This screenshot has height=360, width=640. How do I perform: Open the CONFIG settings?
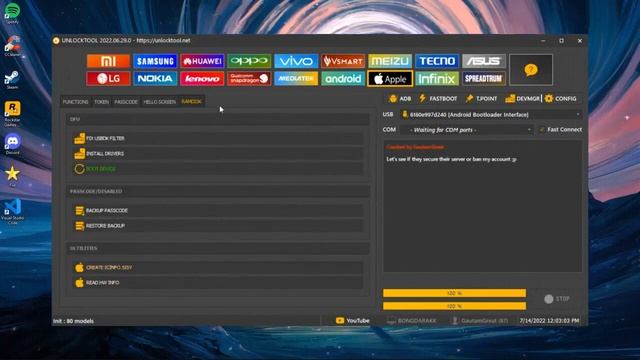560,98
